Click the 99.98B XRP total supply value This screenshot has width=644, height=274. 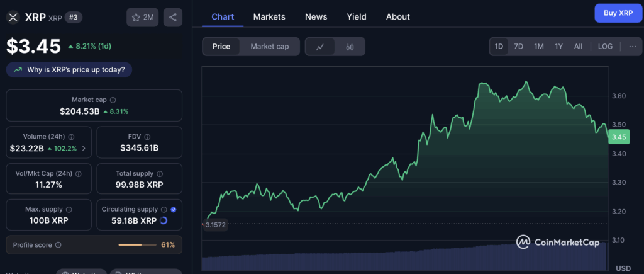[139, 185]
